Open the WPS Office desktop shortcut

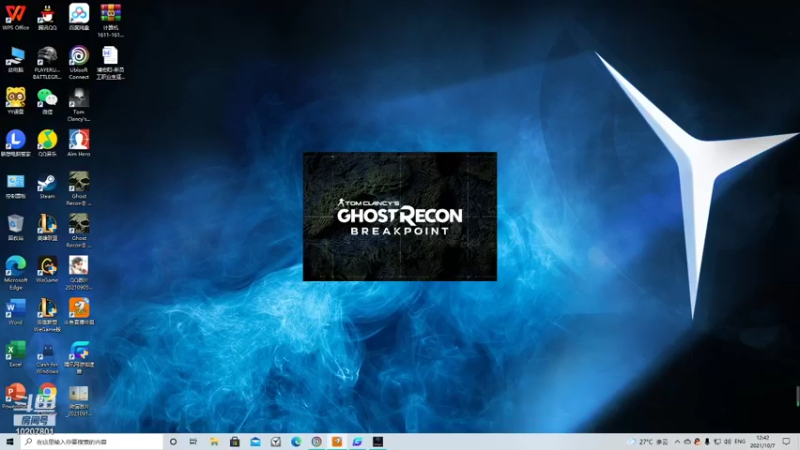point(15,17)
